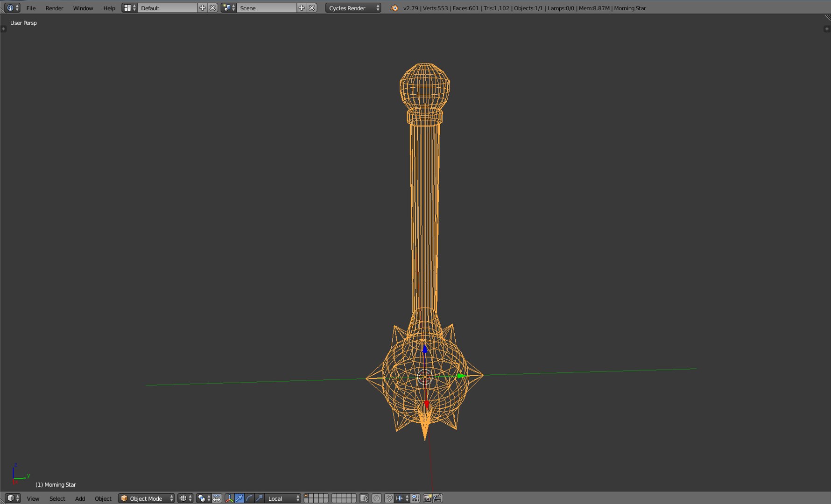Toggle the scale manipulator
The image size is (831, 504).
(259, 498)
